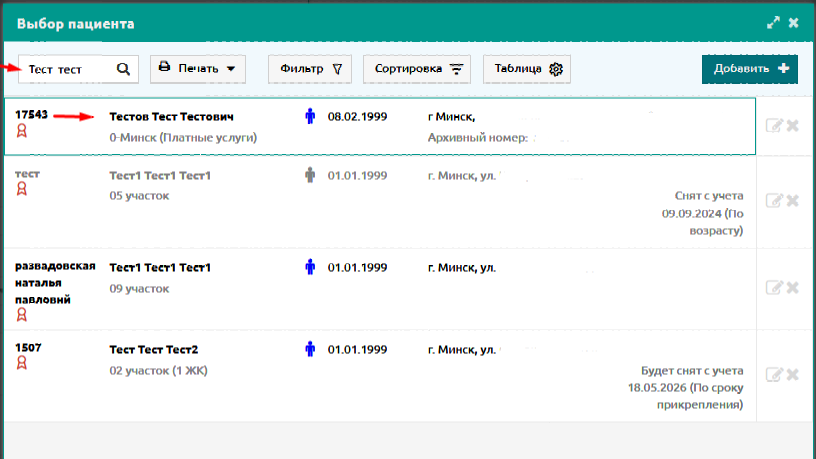Screen dimensions: 816x459
Task: Select patient Тест Тест Тест2 row
Action: click(x=380, y=376)
